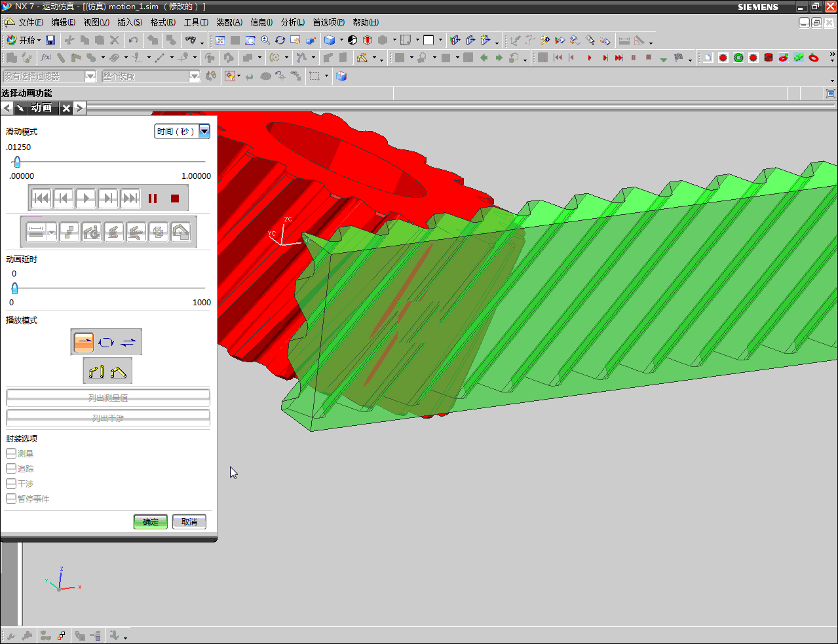Click the Fit view icon

(220, 40)
